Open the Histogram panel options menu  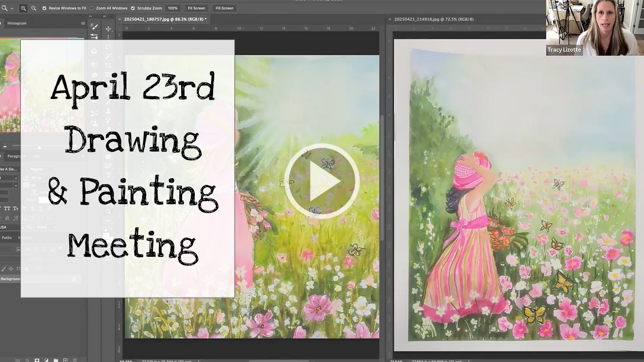(x=83, y=23)
